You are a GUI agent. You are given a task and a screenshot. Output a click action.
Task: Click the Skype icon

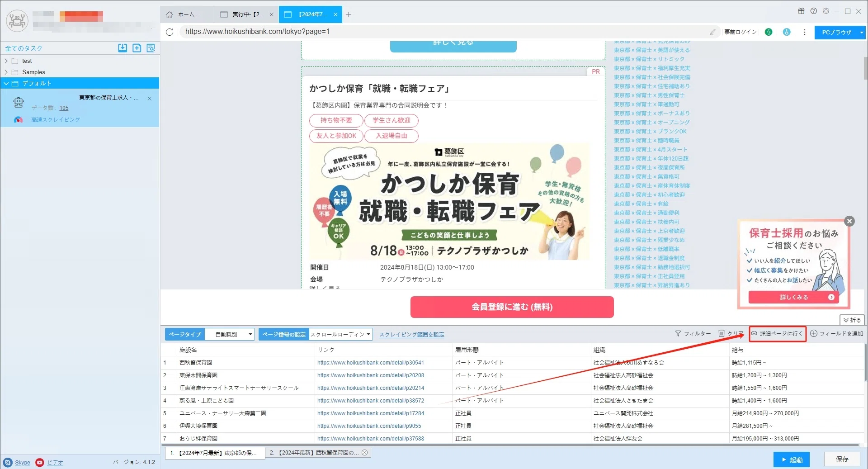[8, 462]
